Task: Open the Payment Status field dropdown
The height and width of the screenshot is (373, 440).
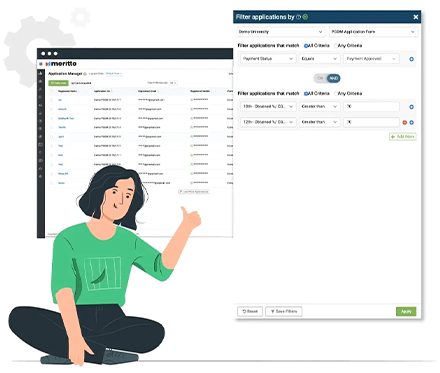Action: pyautogui.click(x=268, y=59)
